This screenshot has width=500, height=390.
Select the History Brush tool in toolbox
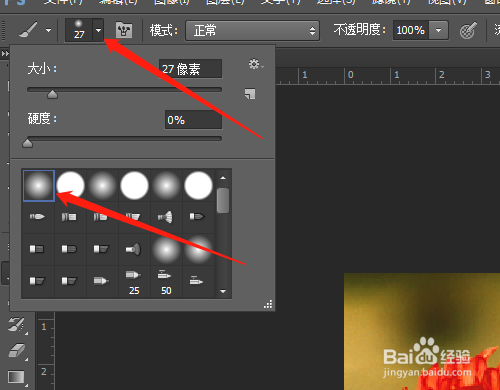[17, 325]
